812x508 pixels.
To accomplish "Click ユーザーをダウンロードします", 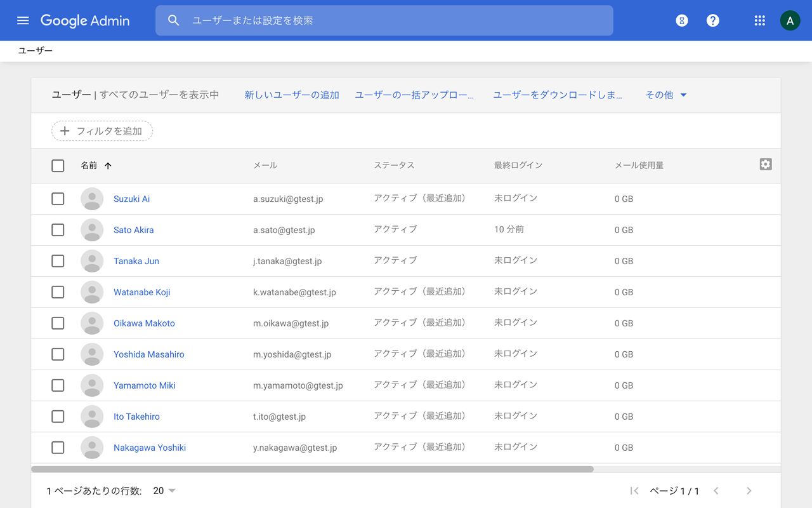I will pyautogui.click(x=558, y=95).
